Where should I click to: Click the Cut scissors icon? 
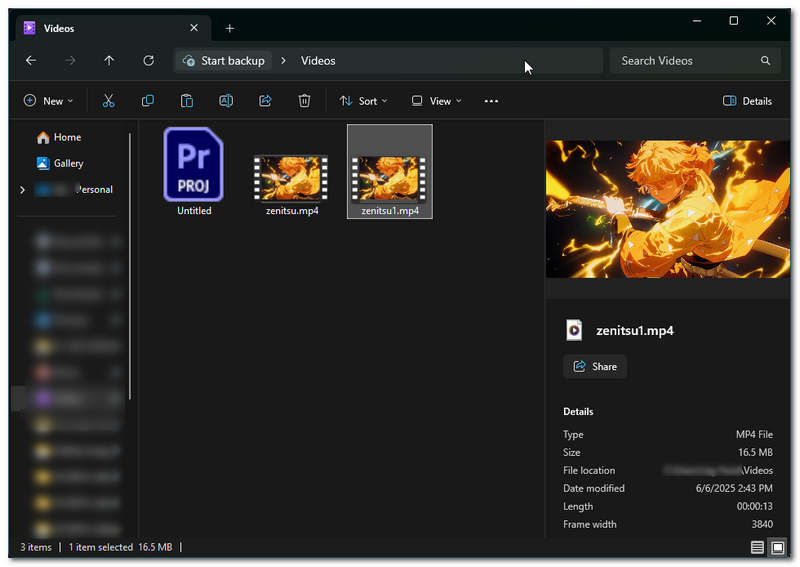pos(109,101)
